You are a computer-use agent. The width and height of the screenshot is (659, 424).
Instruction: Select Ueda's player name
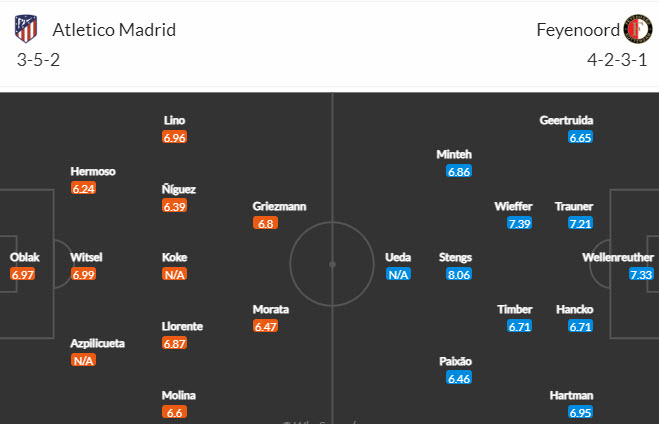tap(399, 257)
